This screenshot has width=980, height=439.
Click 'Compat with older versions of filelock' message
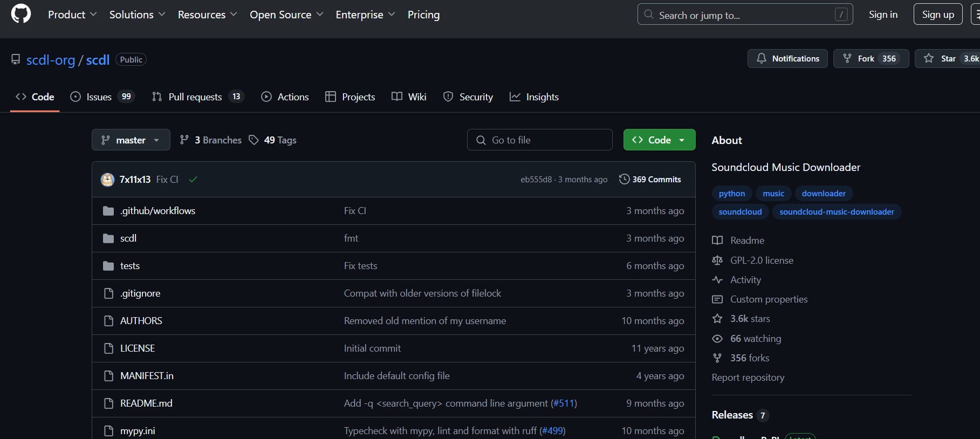pyautogui.click(x=422, y=293)
